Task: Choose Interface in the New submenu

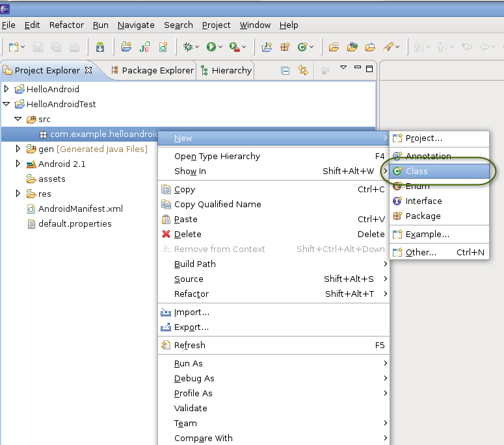Action: click(x=423, y=201)
